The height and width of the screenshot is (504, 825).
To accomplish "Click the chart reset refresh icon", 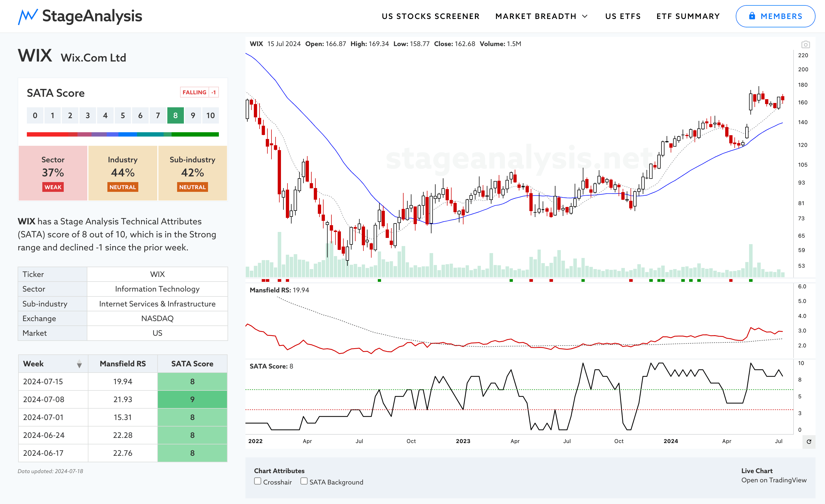I will click(809, 441).
